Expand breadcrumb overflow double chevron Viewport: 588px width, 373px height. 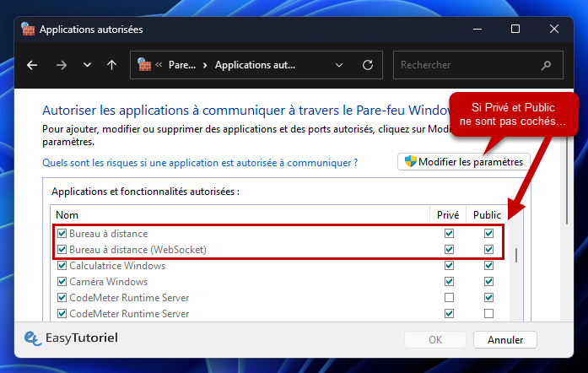(x=159, y=64)
